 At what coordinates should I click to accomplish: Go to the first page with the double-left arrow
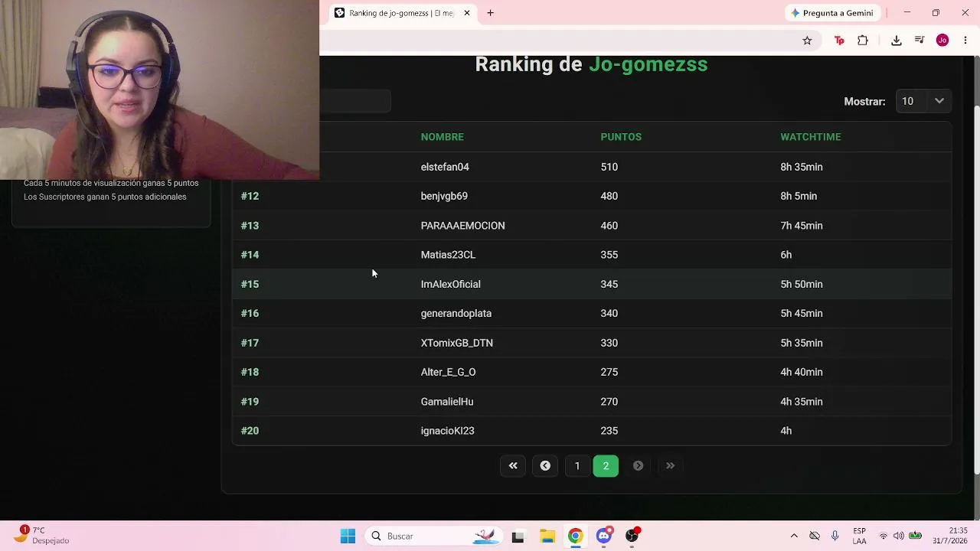(x=513, y=465)
